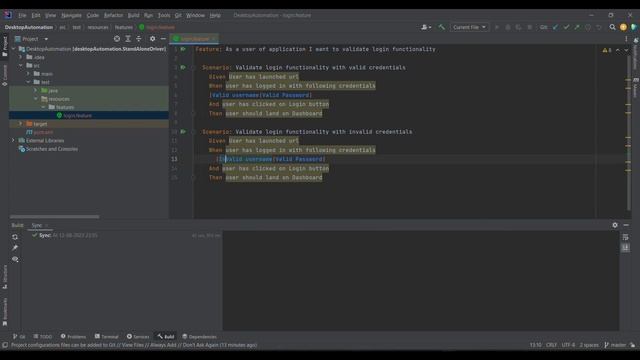This screenshot has width=640, height=360.
Task: Run the Feature from line 1 gutter icon
Action: tap(183, 49)
